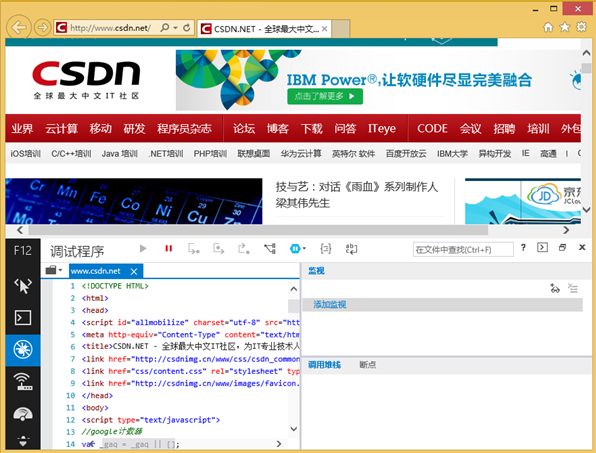Click the Step out debugger icon
Viewport: 596px width, 453px height.
pyautogui.click(x=244, y=249)
